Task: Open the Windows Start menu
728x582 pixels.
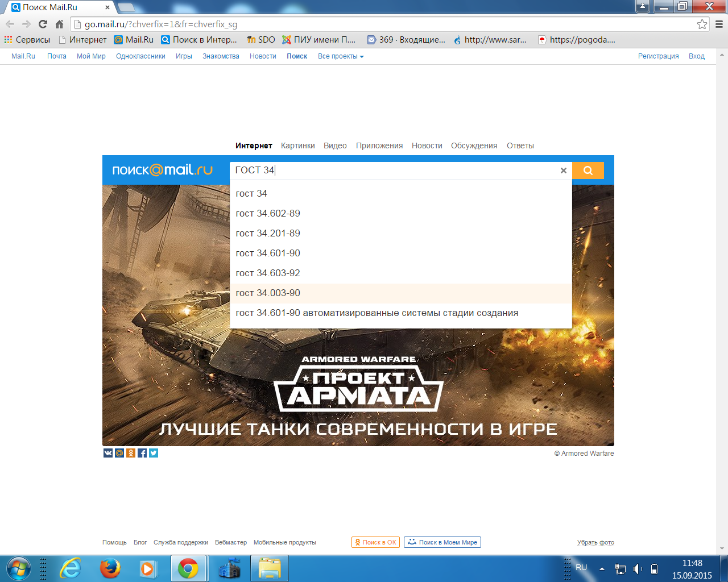Action: [x=18, y=568]
